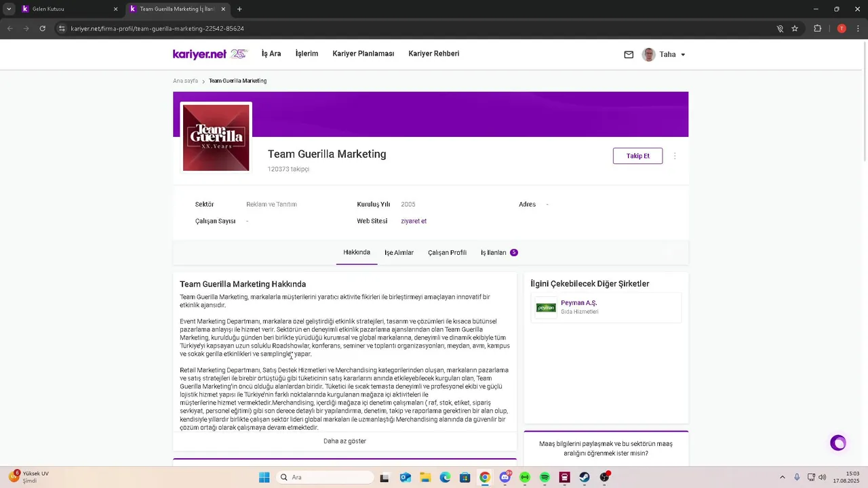Open the browser extensions puzzle icon
Image resolution: width=868 pixels, height=488 pixels.
tap(817, 28)
